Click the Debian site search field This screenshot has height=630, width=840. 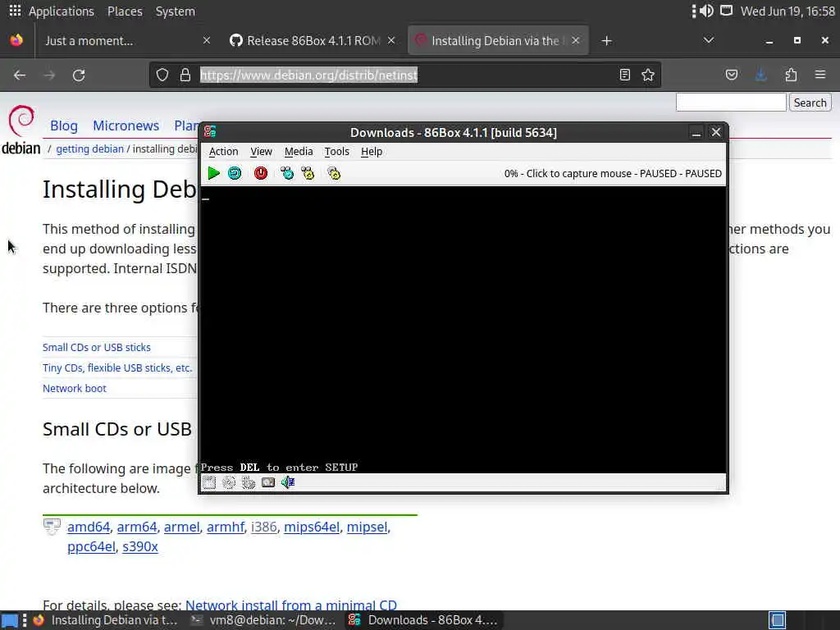point(731,103)
